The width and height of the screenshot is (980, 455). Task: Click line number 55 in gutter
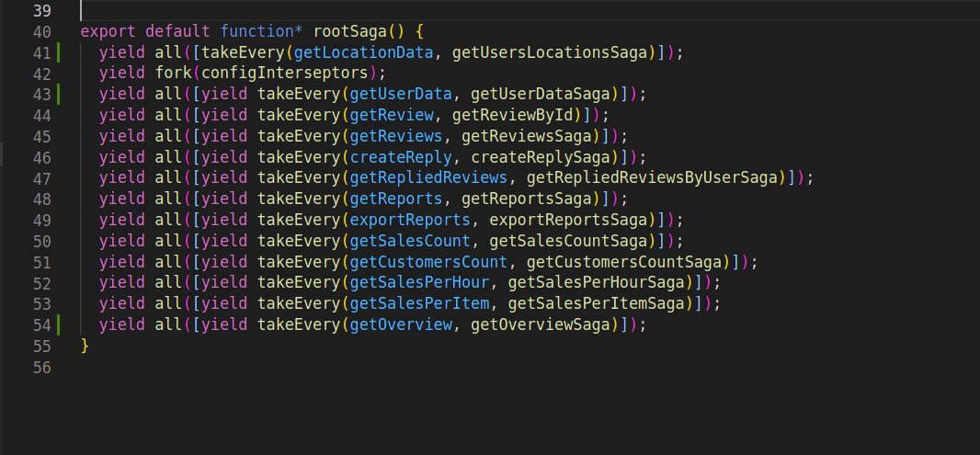click(x=41, y=347)
